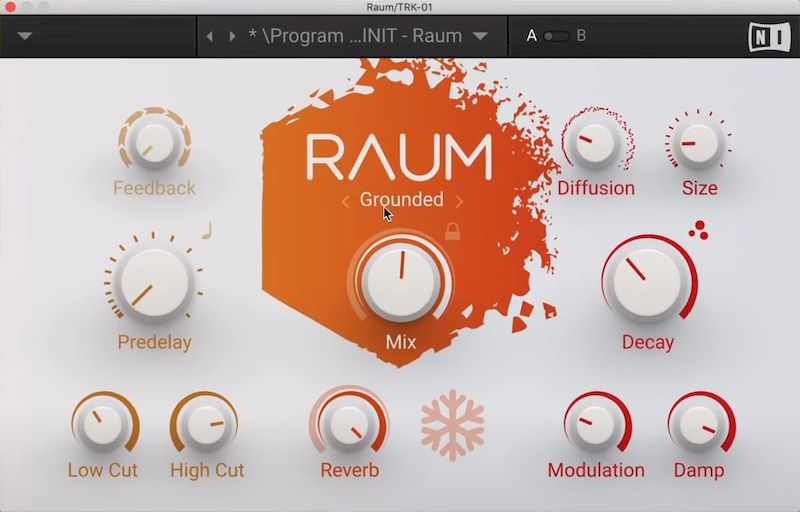Switch to next reverb mode after Grounded

click(459, 202)
